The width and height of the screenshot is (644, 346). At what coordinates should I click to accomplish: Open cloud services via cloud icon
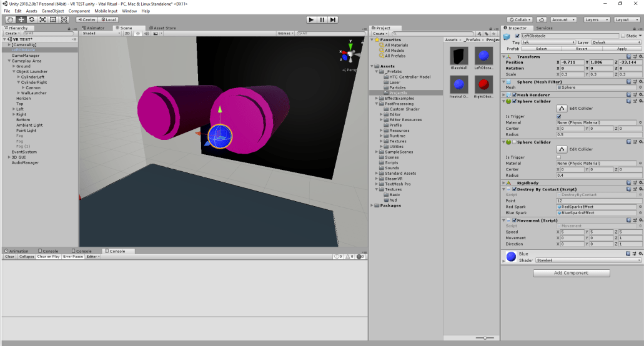(542, 19)
